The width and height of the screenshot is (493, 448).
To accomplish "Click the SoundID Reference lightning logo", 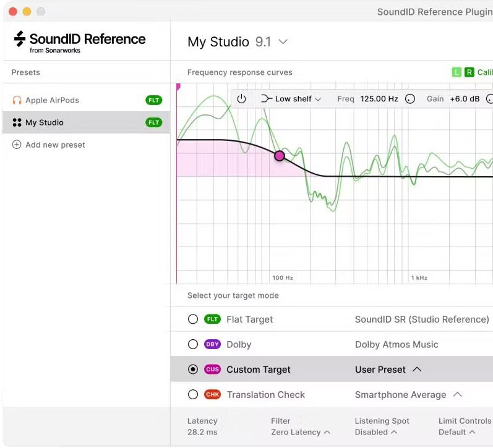I will click(x=20, y=39).
